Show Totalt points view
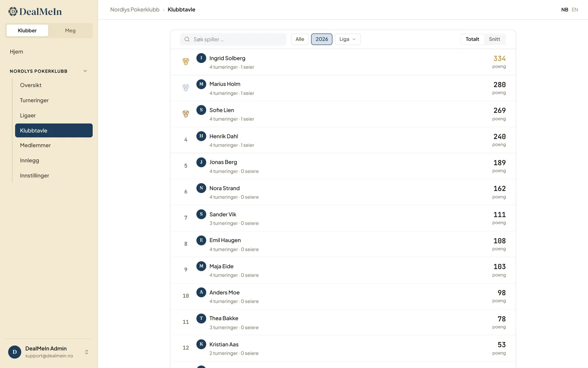 click(x=472, y=39)
